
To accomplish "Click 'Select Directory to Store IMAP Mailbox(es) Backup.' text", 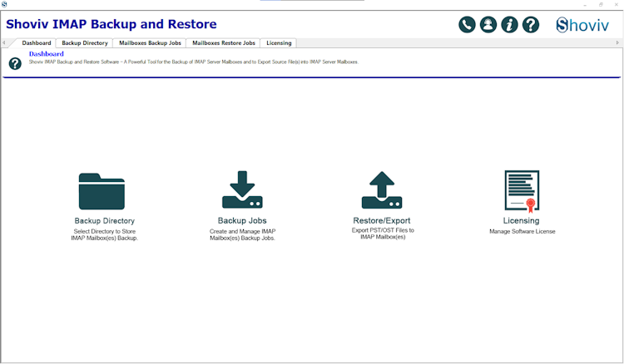I will tap(104, 235).
